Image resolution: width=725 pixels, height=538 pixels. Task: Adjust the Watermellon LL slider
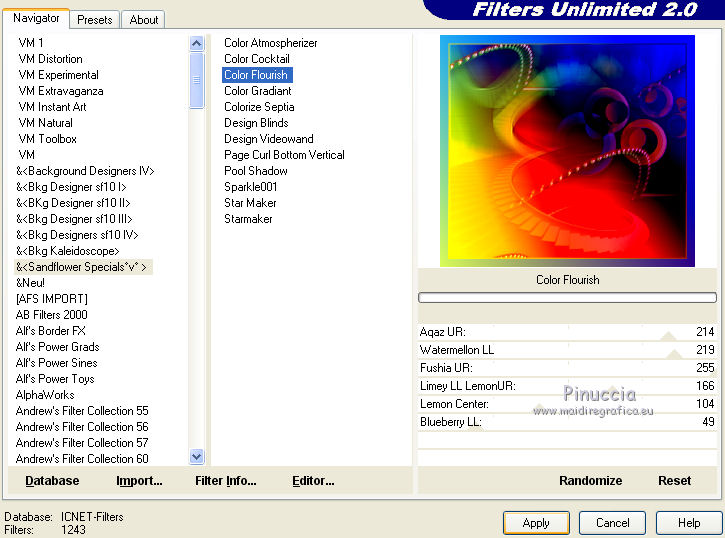567,350
